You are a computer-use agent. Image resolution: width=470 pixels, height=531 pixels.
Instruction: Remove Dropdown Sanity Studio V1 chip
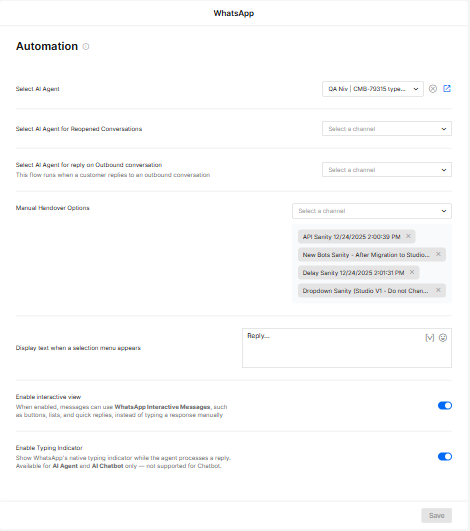click(438, 290)
